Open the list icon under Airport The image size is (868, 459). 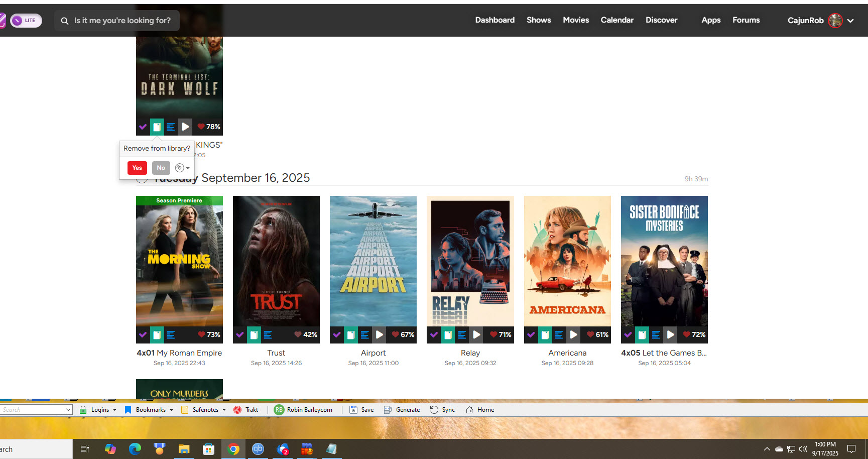(365, 335)
